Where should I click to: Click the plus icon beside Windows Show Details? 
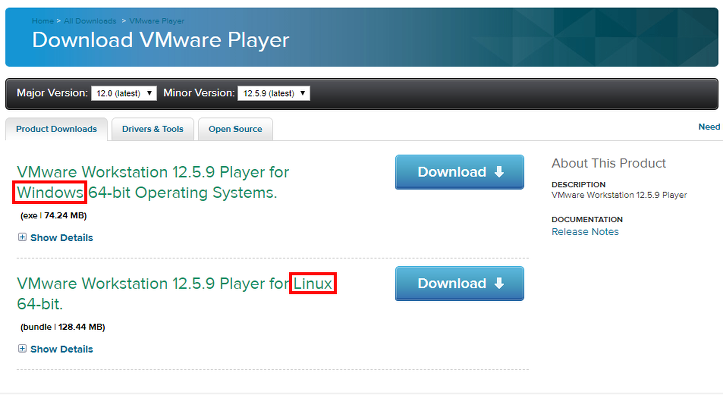[22, 237]
